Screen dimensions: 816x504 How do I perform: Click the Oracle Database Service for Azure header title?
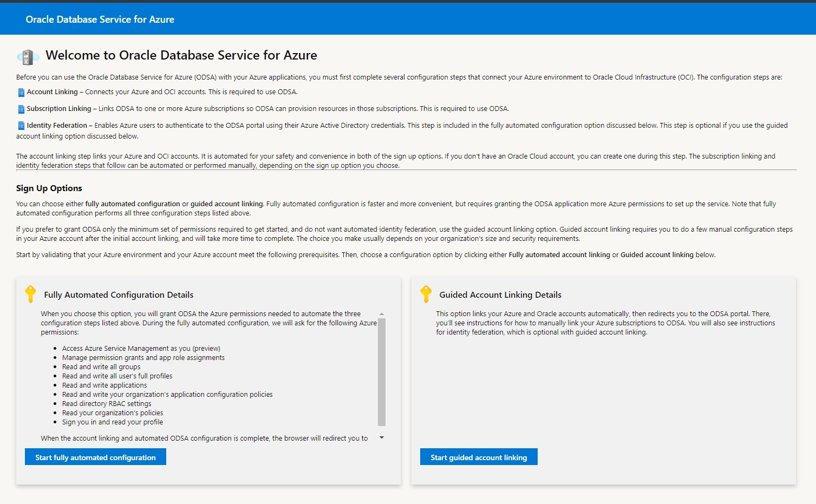tap(100, 19)
